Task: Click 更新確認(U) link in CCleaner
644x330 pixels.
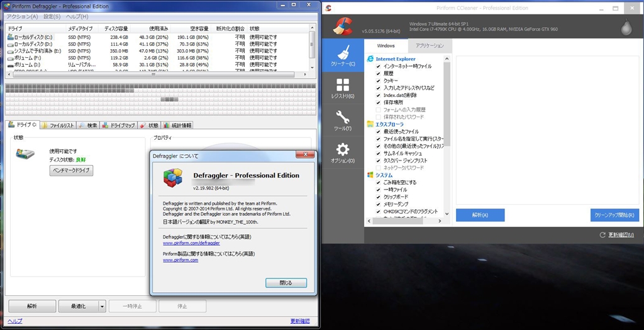Action: pyautogui.click(x=621, y=235)
